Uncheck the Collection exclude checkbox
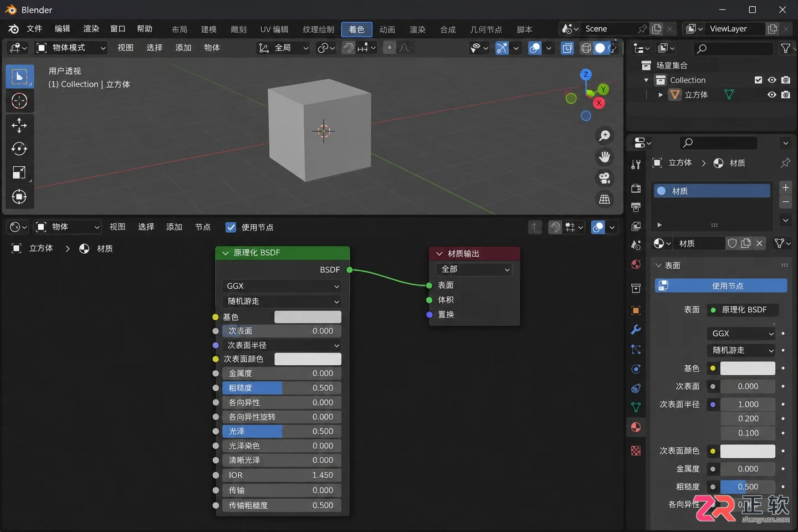 pos(758,80)
